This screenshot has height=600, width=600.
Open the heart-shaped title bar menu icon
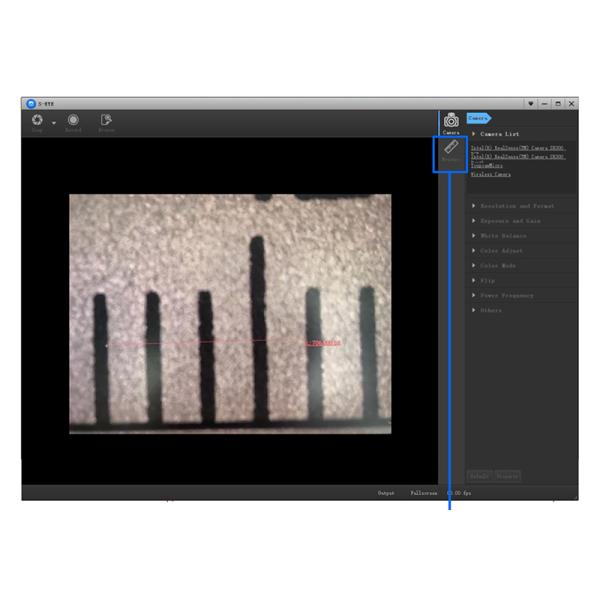(530, 103)
